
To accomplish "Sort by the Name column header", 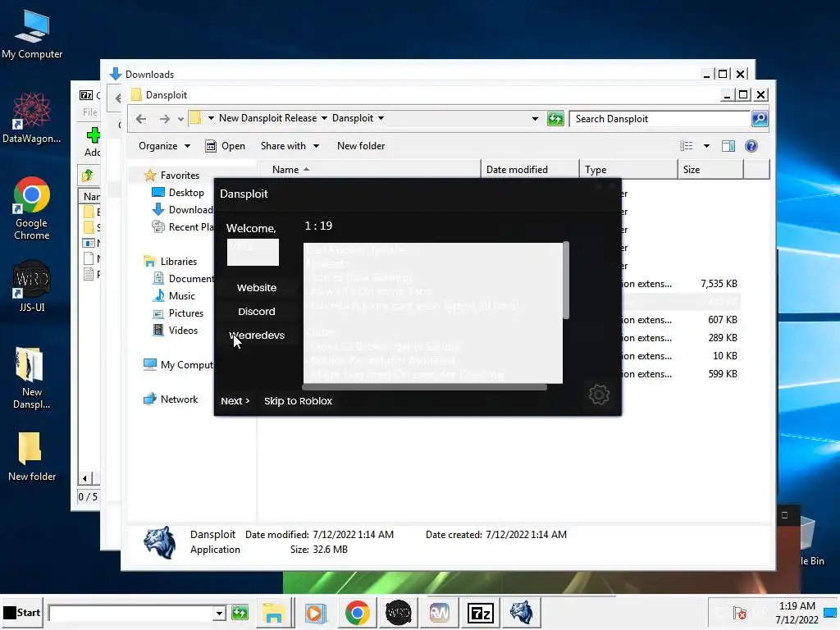I will pos(370,169).
